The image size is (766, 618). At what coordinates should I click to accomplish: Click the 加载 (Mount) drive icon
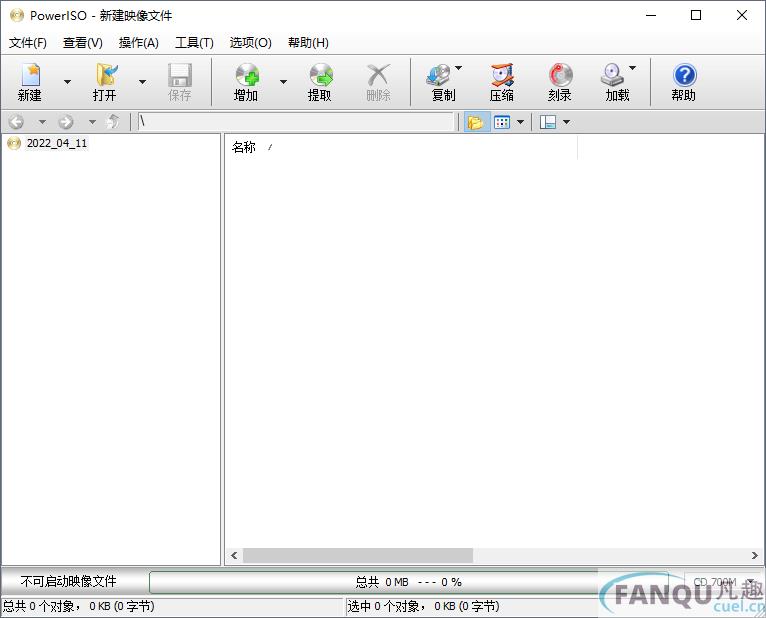pos(614,82)
